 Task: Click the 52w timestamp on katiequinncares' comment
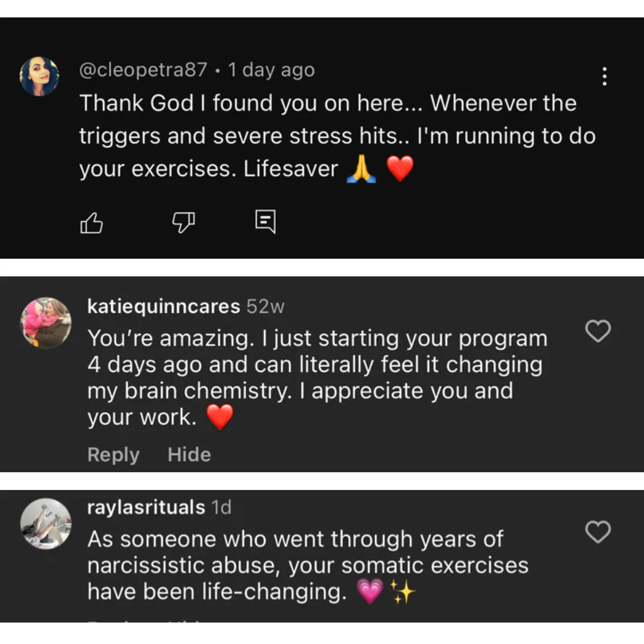pyautogui.click(x=265, y=306)
